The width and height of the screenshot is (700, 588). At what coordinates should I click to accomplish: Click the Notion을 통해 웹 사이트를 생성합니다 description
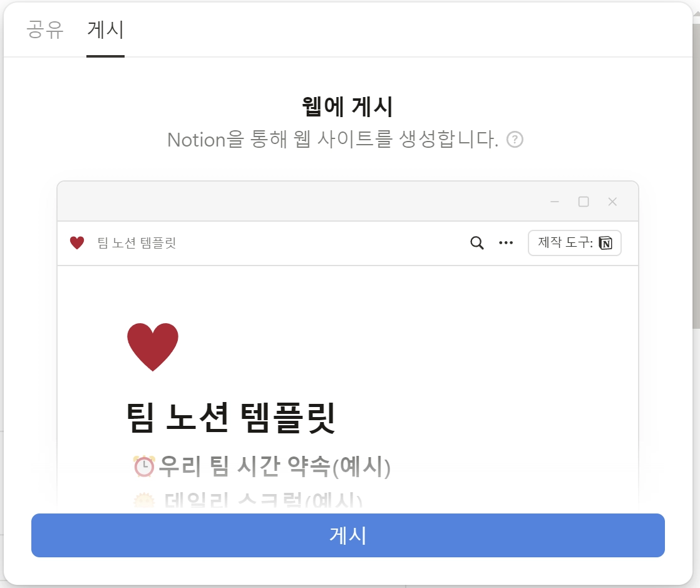click(332, 139)
